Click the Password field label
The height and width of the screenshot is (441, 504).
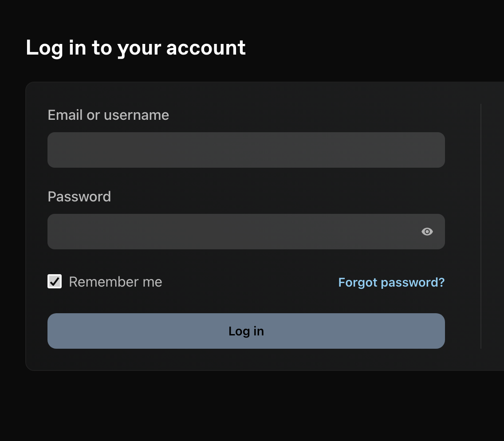[x=79, y=197]
